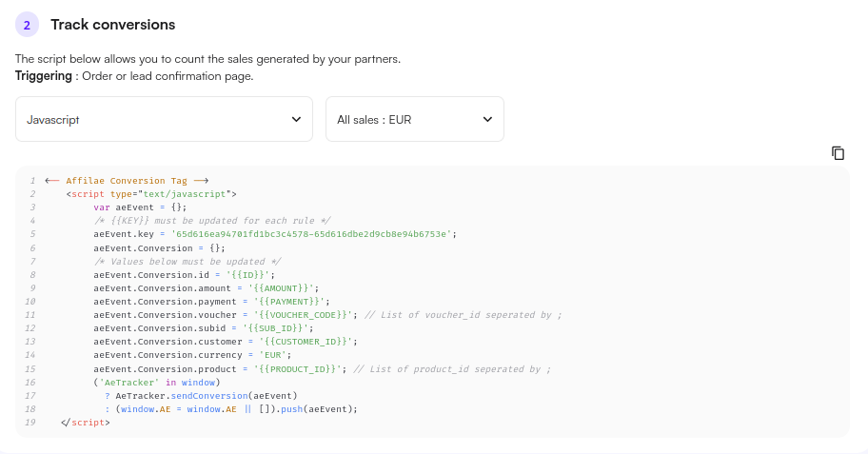Click the 'EUR' currency value in code

(272, 355)
